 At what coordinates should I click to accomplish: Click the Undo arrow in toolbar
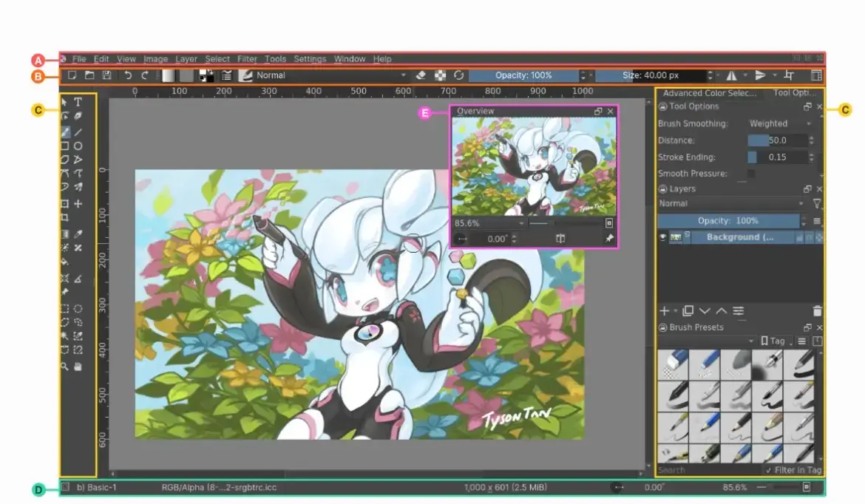[128, 75]
